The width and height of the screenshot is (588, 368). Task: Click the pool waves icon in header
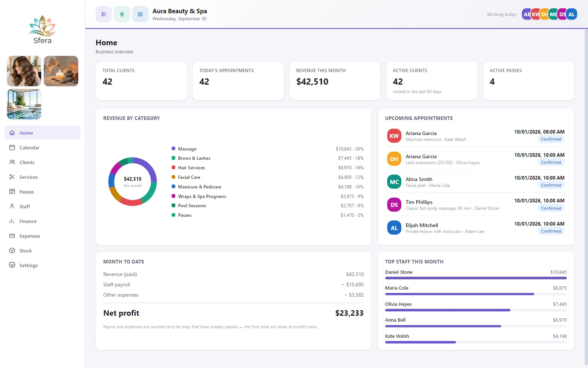tap(140, 14)
